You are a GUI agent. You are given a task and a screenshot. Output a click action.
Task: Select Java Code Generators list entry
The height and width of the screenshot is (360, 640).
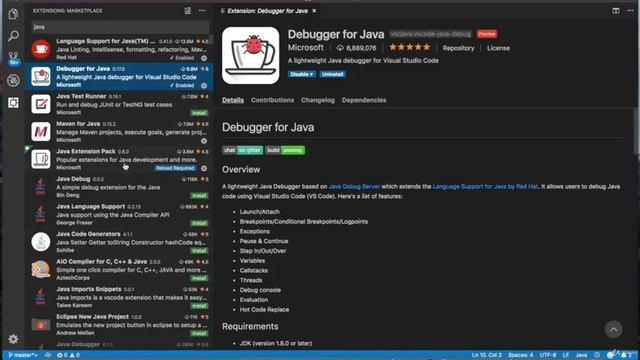118,242
